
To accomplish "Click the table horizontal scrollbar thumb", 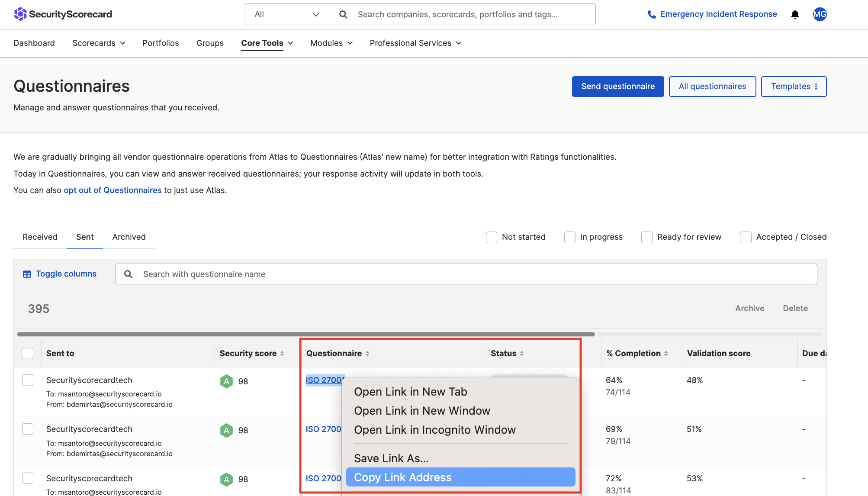I will coord(306,334).
